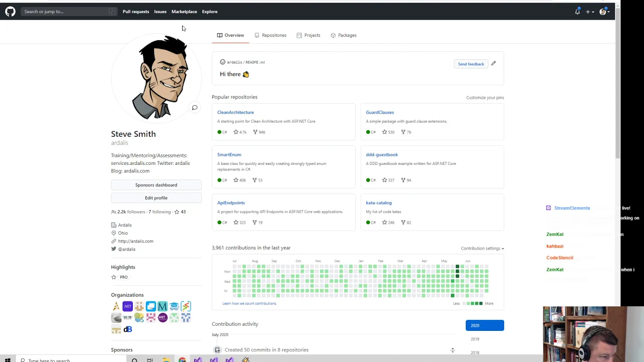The width and height of the screenshot is (644, 362).
Task: Open the GitHub home logo
Action: (10, 12)
